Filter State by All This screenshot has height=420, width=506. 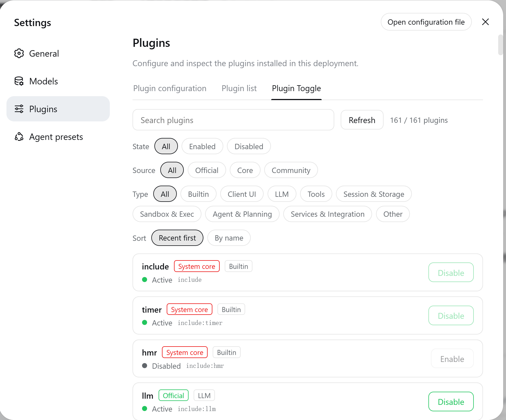point(166,146)
